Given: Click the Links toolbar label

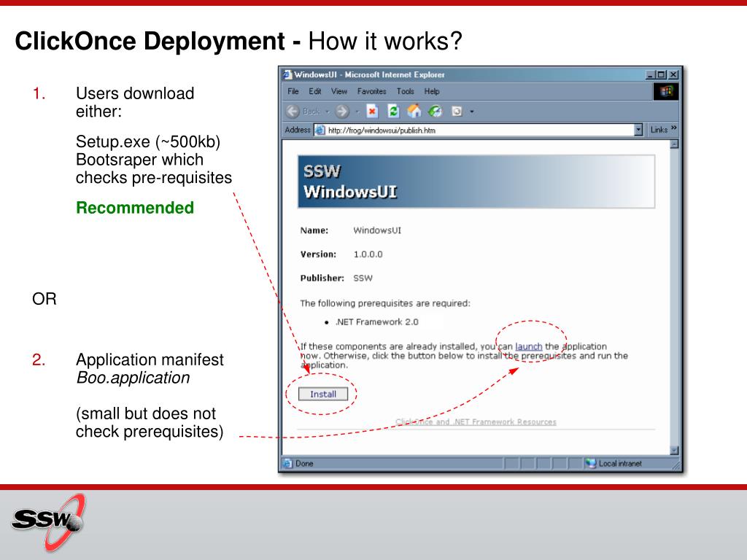Looking at the screenshot, I should [x=659, y=130].
